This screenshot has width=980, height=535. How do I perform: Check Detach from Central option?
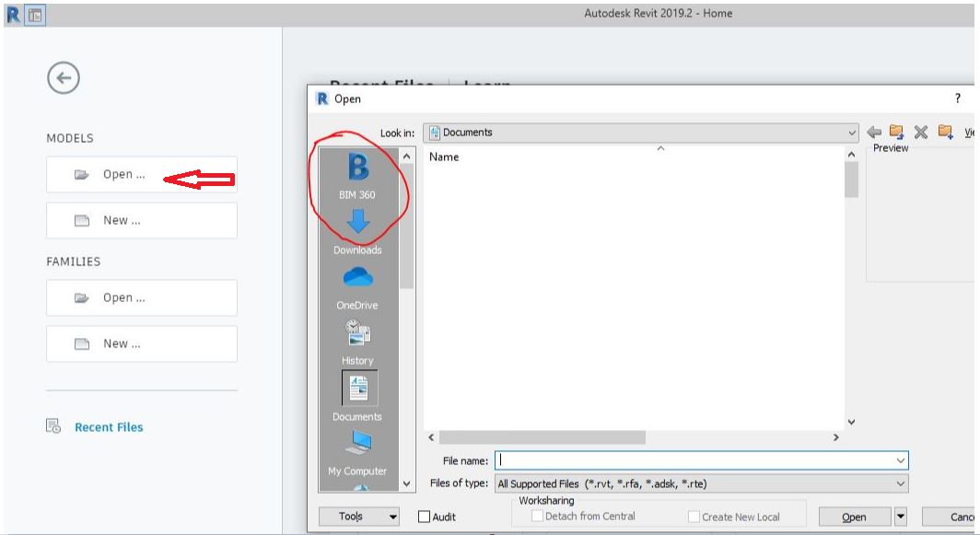(535, 517)
